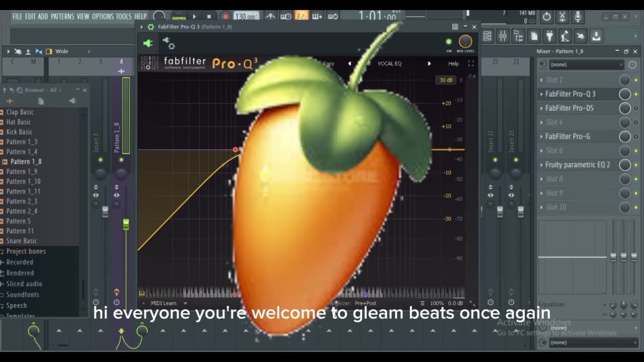The width and height of the screenshot is (644, 362).
Task: Click the countdown before recording 3.2.1 icon
Action: pyautogui.click(x=302, y=17)
